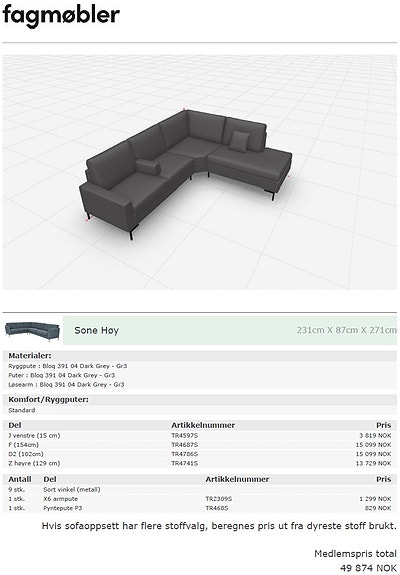
Task: Click the Antall column header
Action: tap(20, 479)
